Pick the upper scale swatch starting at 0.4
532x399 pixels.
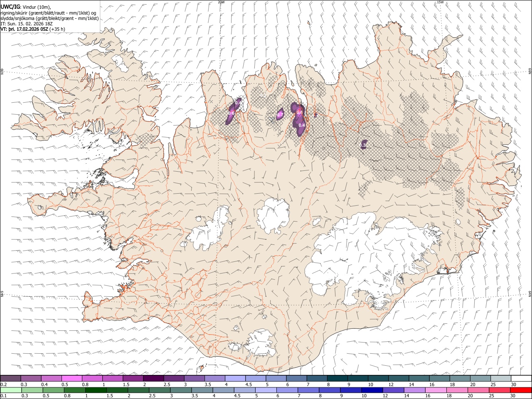[51, 378]
